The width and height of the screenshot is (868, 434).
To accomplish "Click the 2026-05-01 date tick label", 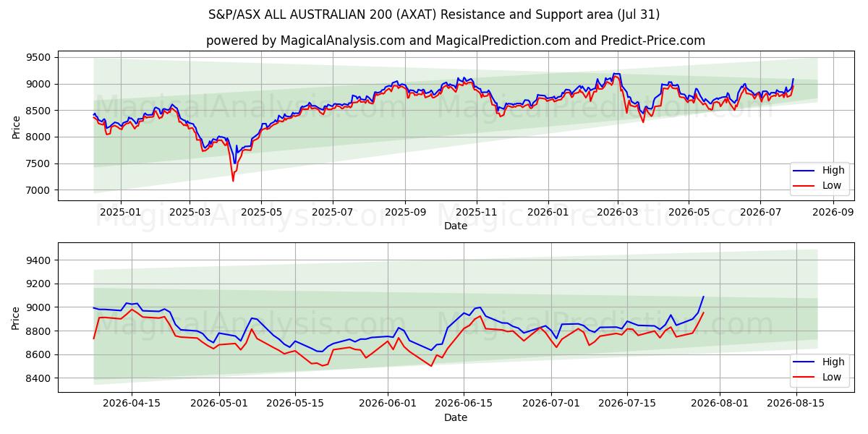I will point(220,404).
